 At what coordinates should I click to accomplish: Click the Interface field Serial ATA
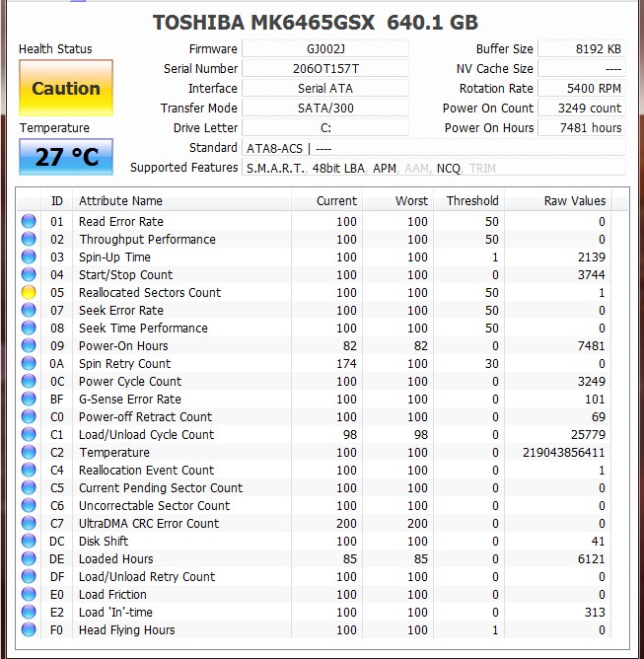pos(325,88)
